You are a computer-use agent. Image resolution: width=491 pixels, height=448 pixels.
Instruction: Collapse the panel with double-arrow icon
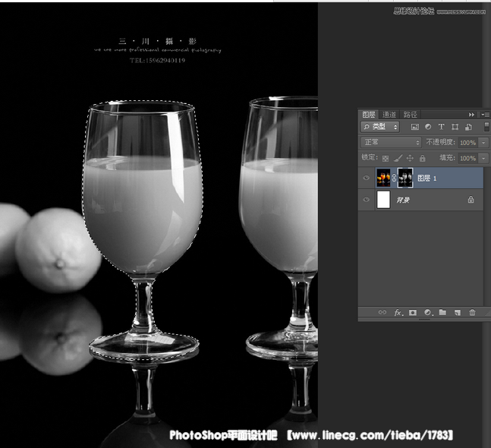[471, 115]
